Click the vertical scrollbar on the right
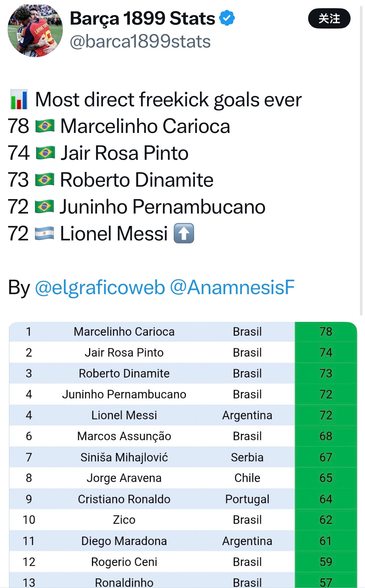Image resolution: width=365 pixels, height=588 pixels. [x=361, y=160]
